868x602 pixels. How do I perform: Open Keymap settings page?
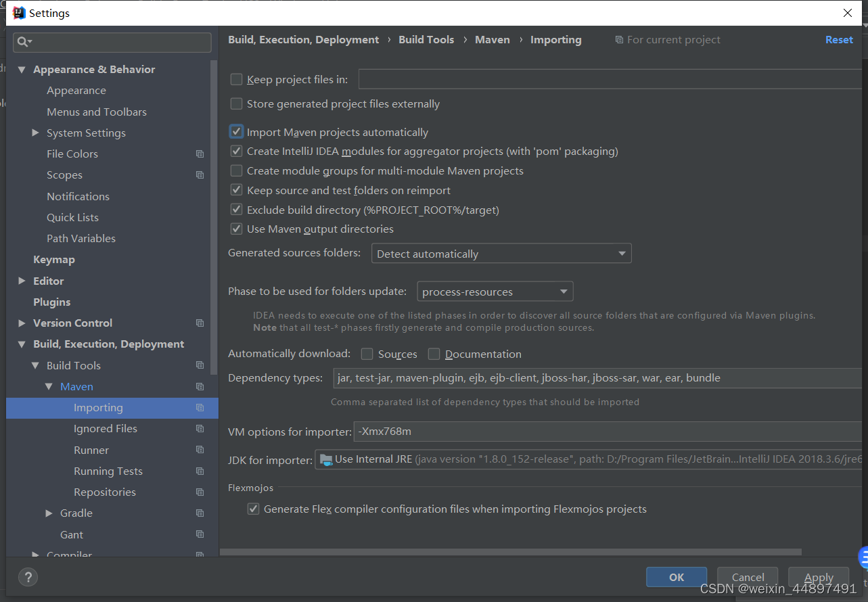point(54,260)
